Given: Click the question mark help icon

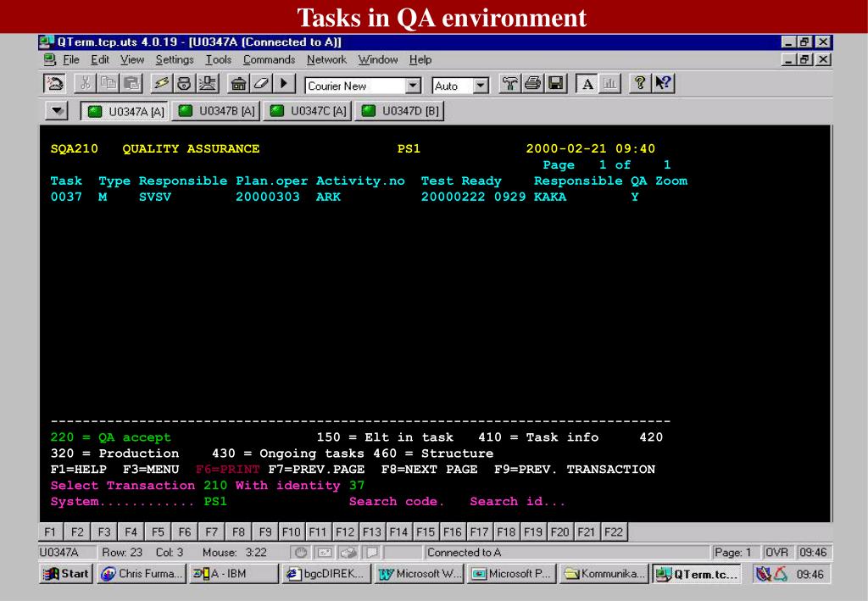Looking at the screenshot, I should [643, 86].
